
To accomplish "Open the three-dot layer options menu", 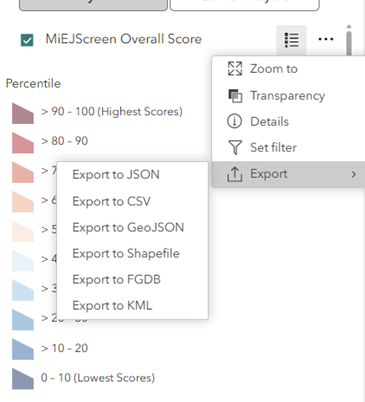I will pyautogui.click(x=326, y=39).
